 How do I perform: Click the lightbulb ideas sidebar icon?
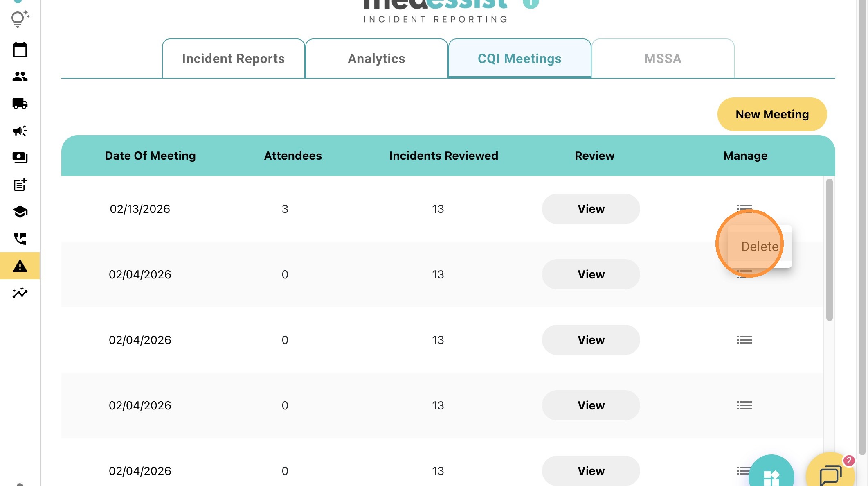pyautogui.click(x=19, y=19)
